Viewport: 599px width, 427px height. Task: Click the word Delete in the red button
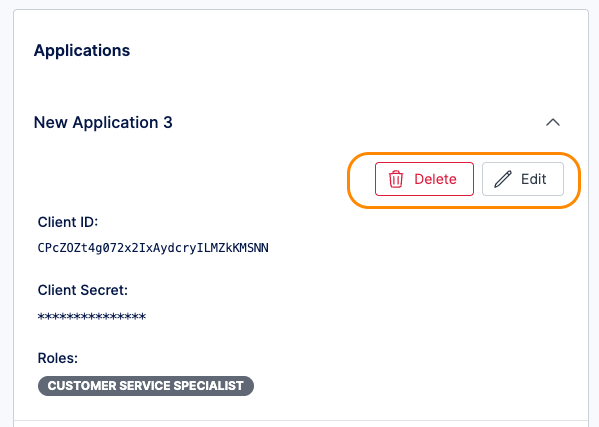pyautogui.click(x=435, y=179)
